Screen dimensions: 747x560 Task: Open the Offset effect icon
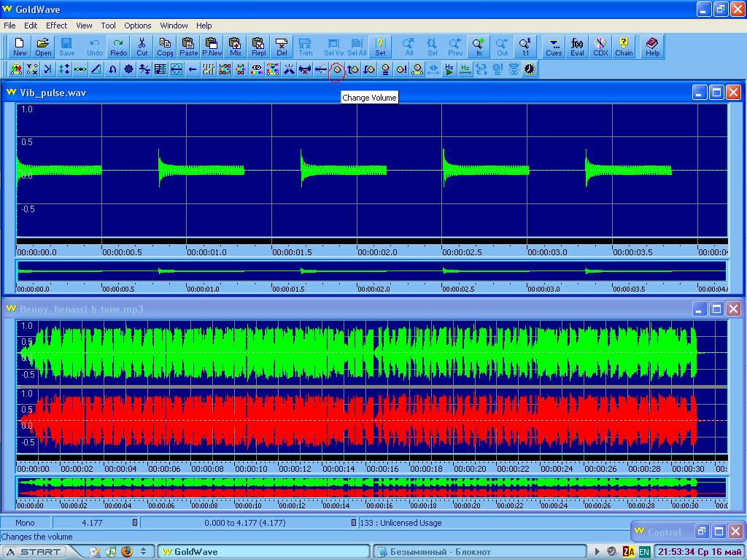pyautogui.click(x=144, y=69)
